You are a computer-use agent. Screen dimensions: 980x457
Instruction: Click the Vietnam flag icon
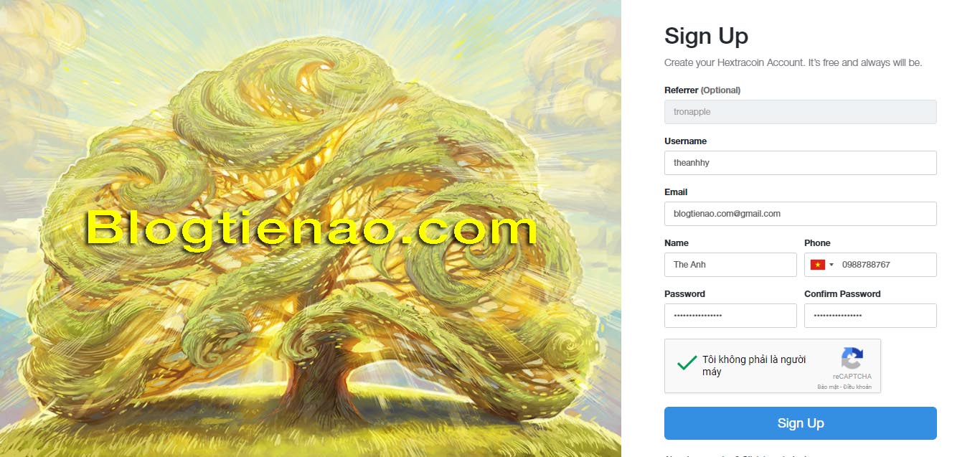click(817, 265)
